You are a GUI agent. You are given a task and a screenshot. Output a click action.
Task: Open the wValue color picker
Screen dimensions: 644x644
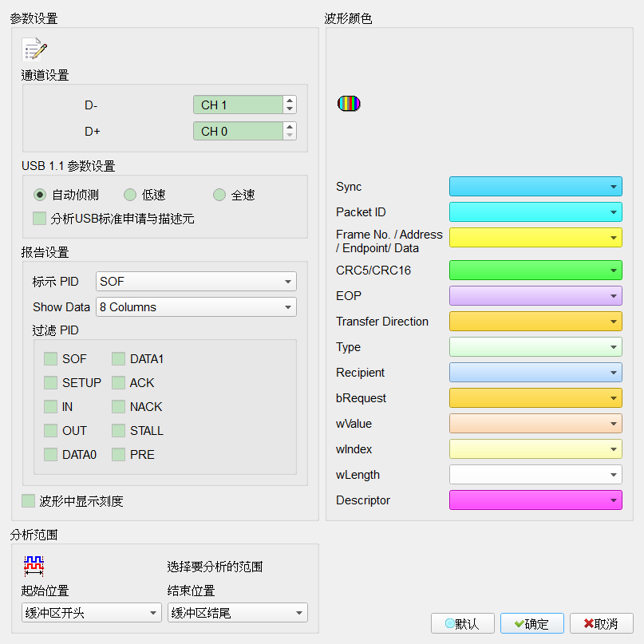[x=535, y=424]
